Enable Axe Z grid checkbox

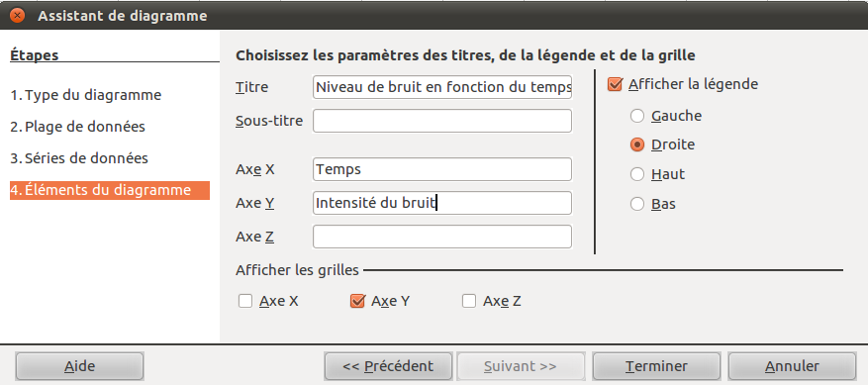(x=469, y=301)
